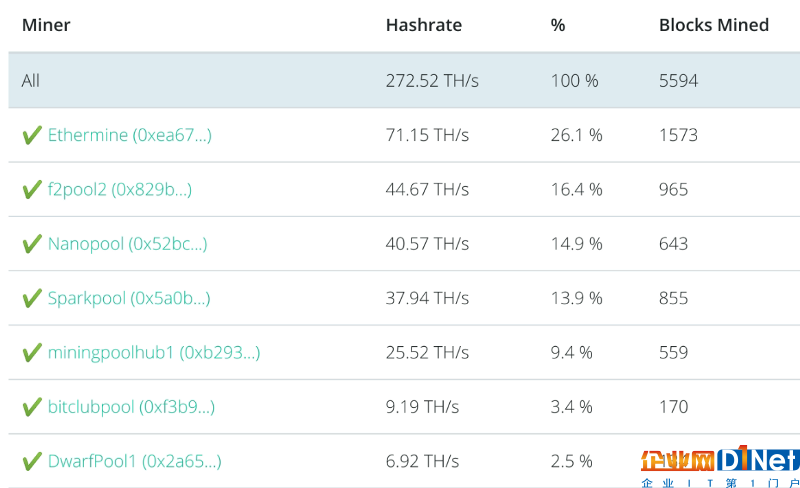Click the green checkmark beside f2pool2
This screenshot has height=488, width=800.
(x=32, y=190)
